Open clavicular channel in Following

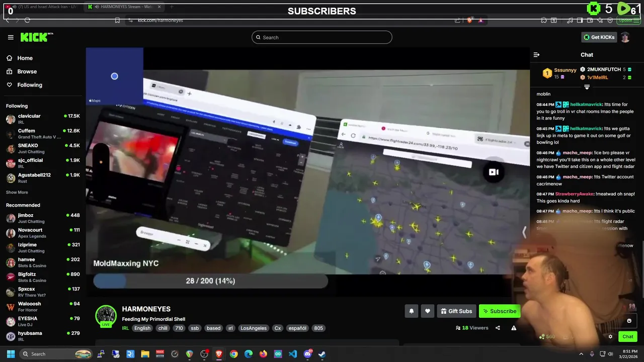43,119
